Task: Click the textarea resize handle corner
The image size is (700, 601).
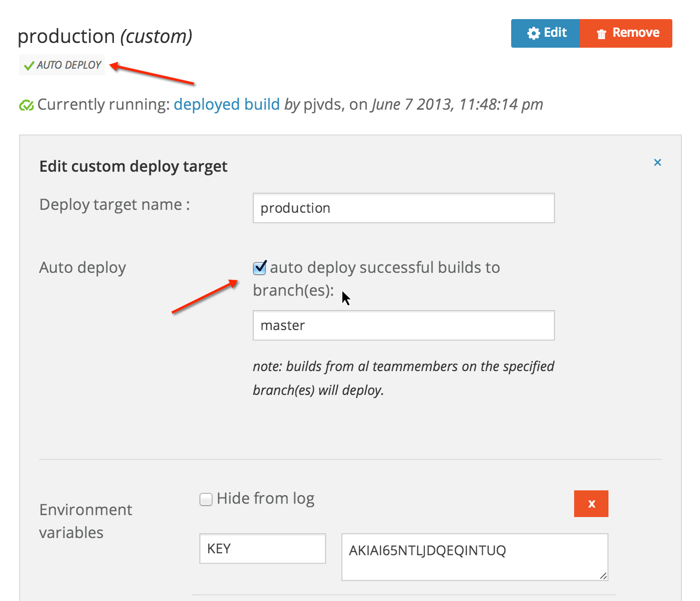Action: tap(603, 576)
